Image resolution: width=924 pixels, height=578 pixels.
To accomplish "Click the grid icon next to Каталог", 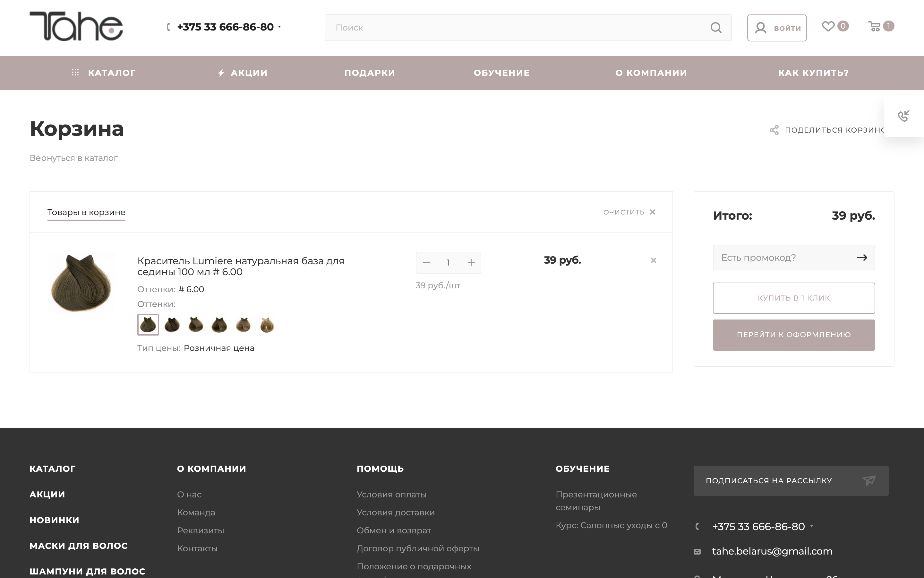I will click(x=76, y=72).
